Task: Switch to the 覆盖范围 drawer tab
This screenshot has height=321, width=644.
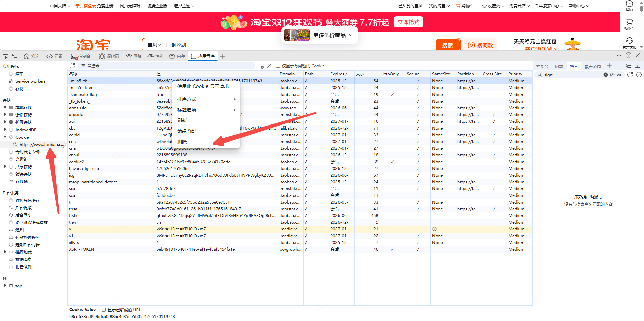Action: point(593,66)
